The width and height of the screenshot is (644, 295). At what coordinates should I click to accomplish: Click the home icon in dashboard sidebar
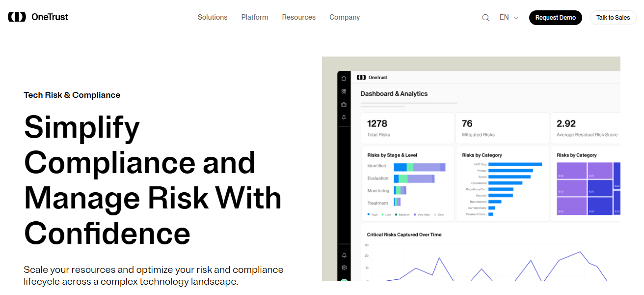coord(344,78)
